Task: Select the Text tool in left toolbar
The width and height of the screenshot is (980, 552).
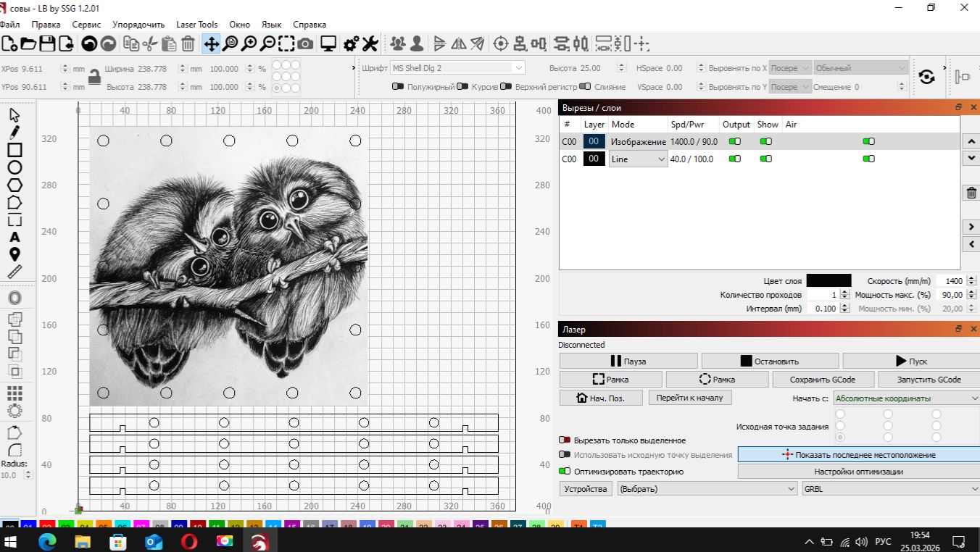Action: pos(14,237)
